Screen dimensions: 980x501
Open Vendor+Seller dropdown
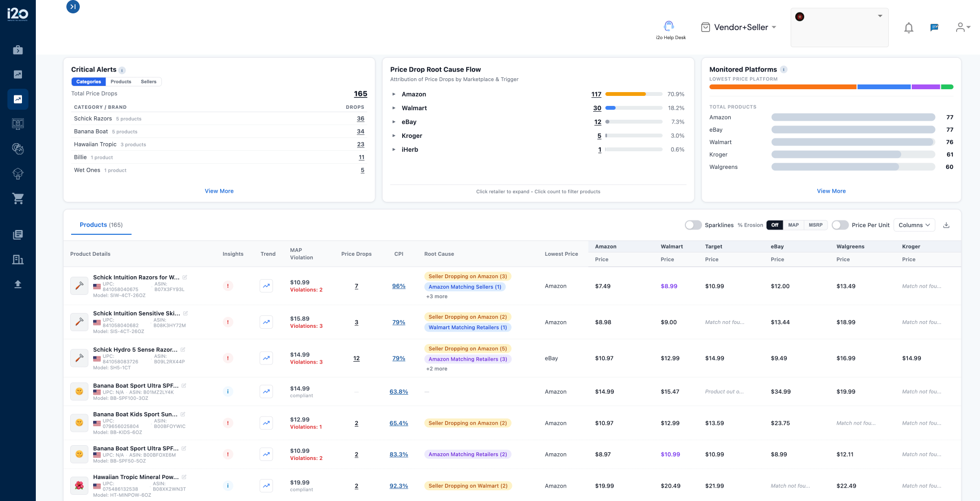[x=739, y=27]
